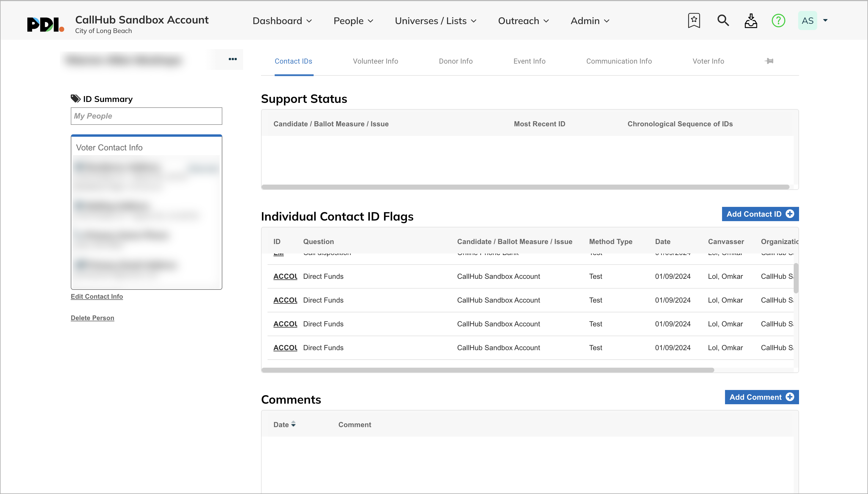This screenshot has height=494, width=868.
Task: Click the Canvasser column header
Action: 726,241
